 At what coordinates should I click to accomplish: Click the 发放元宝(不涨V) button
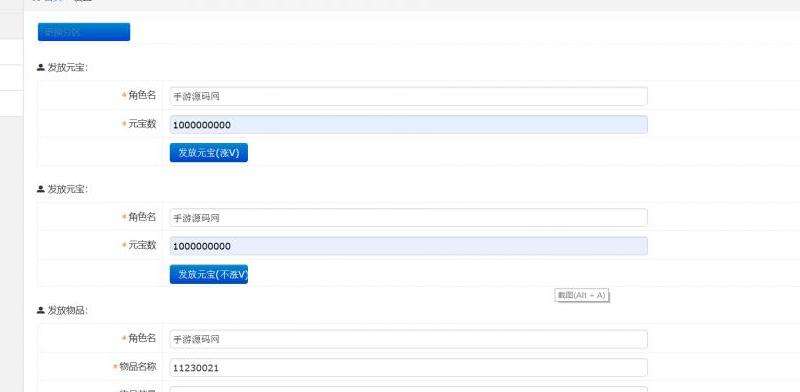209,274
